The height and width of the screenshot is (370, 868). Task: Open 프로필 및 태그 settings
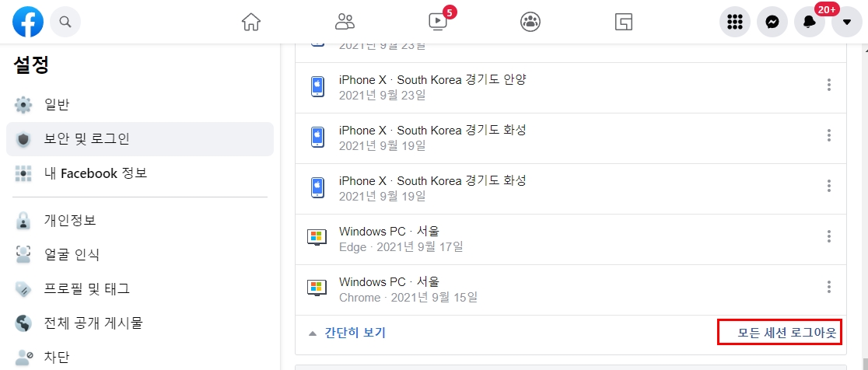tap(140, 288)
